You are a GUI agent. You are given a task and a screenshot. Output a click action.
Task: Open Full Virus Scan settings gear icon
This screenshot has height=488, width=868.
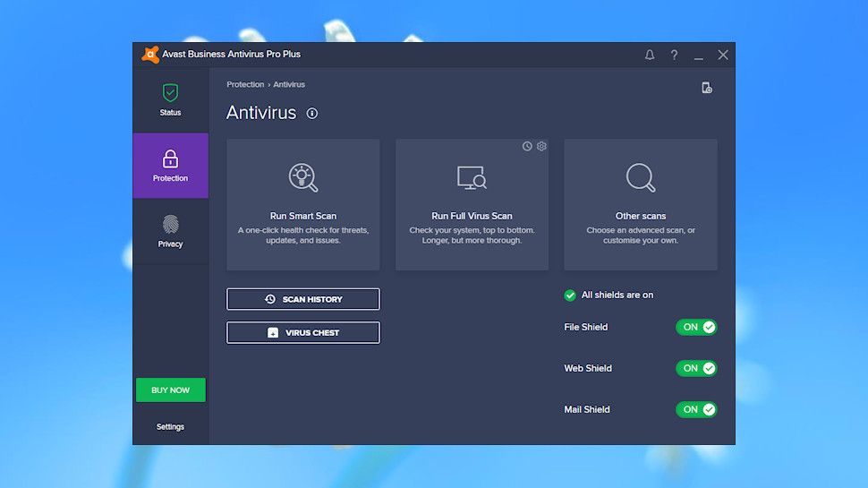pos(541,146)
